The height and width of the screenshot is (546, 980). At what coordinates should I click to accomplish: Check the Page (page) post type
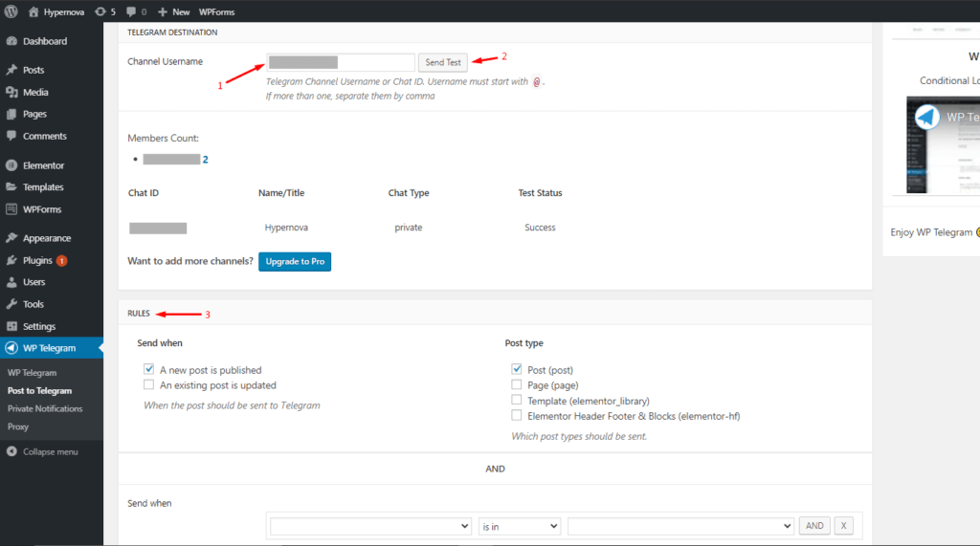(x=517, y=385)
